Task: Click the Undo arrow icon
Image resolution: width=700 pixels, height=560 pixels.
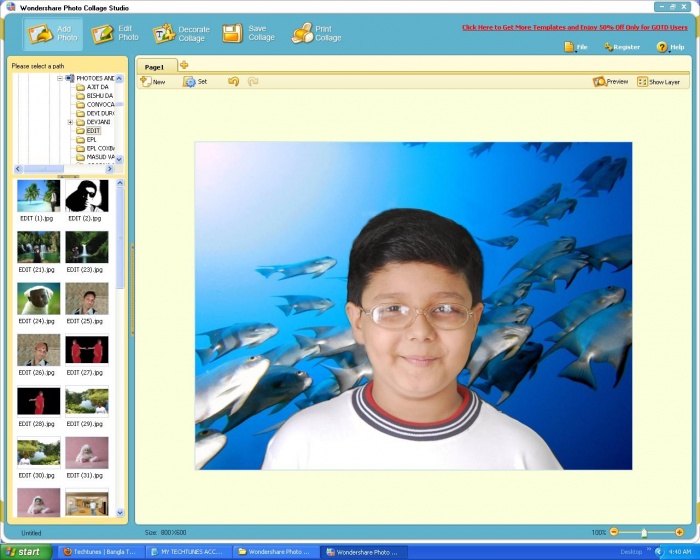Action: [x=233, y=81]
